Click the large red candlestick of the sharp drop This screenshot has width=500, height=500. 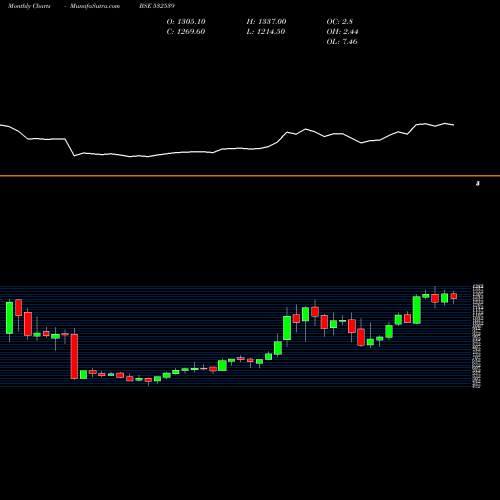click(74, 356)
